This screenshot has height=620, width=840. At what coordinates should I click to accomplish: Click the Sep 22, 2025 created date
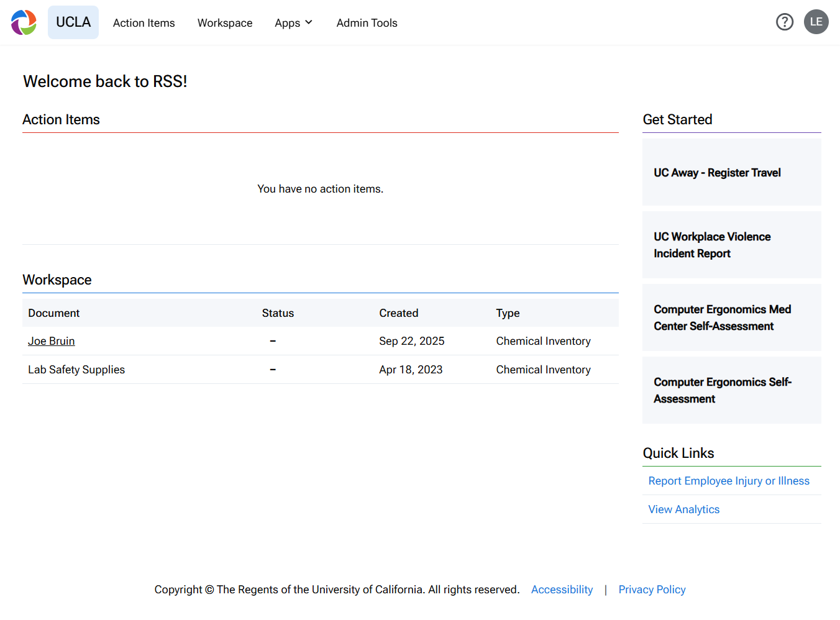[412, 341]
